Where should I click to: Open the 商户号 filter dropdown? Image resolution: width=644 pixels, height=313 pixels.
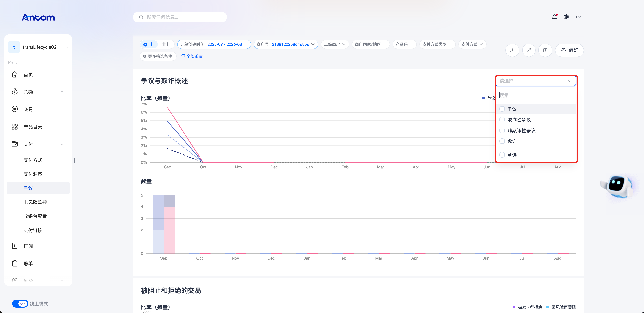click(x=286, y=44)
